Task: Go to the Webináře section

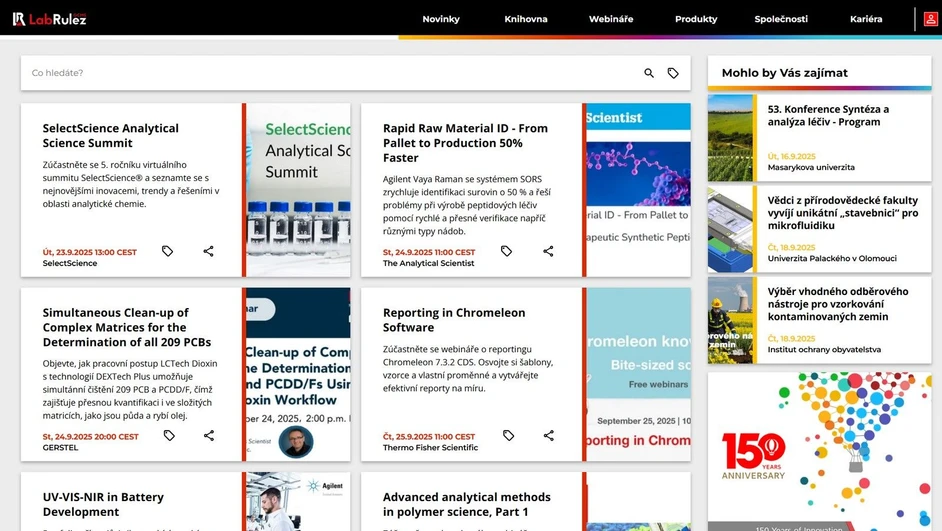Action: click(x=611, y=19)
